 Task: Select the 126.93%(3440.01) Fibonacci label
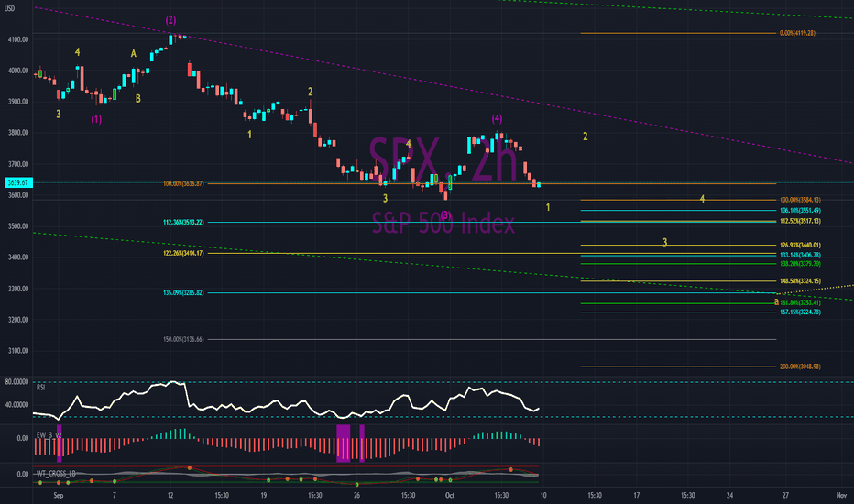[800, 246]
